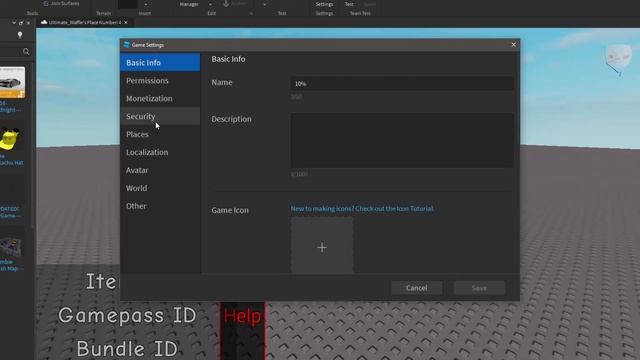640x360 pixels.
Task: Click the Anchor tool in ribbon
Action: (235, 4)
